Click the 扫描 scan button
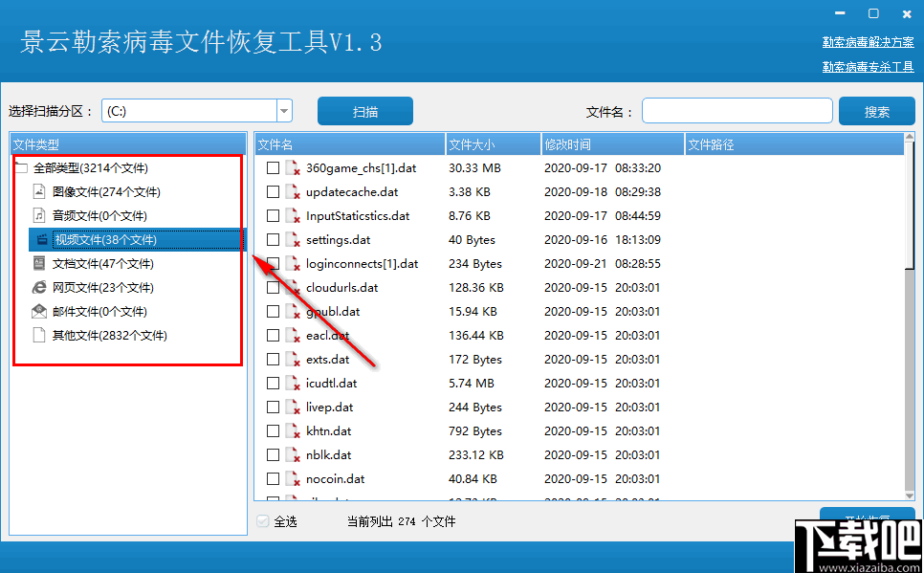 pyautogui.click(x=365, y=111)
